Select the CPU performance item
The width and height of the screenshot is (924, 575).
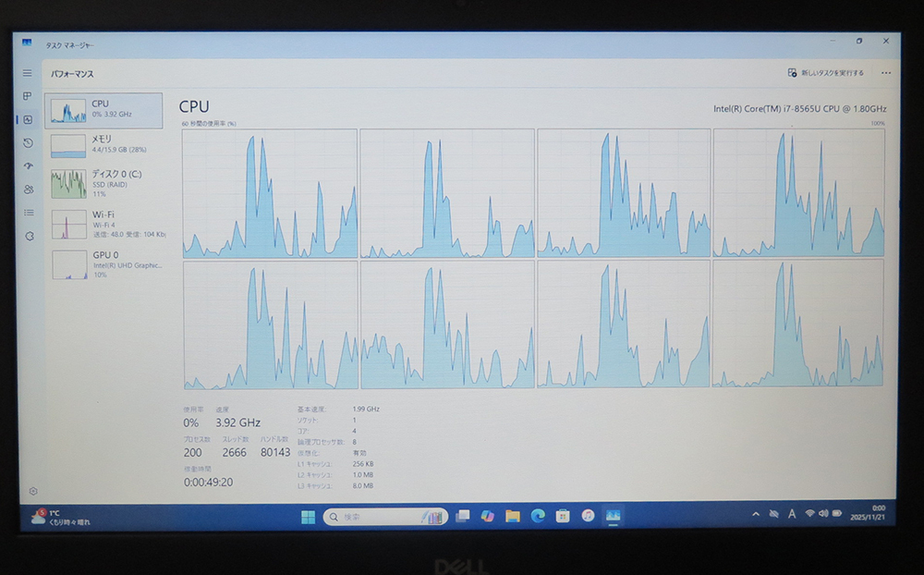(103, 110)
